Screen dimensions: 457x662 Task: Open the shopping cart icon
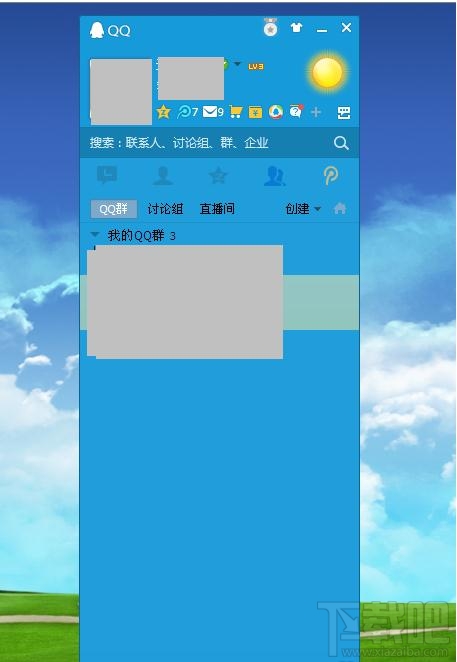point(236,112)
